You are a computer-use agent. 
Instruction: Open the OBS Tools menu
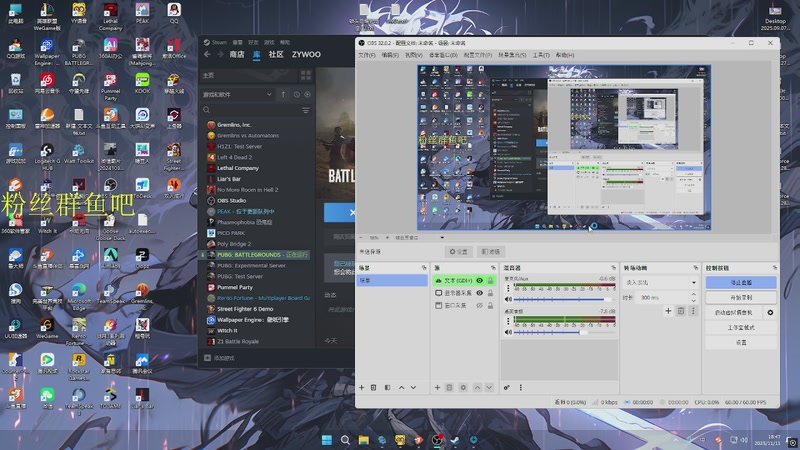coord(541,55)
